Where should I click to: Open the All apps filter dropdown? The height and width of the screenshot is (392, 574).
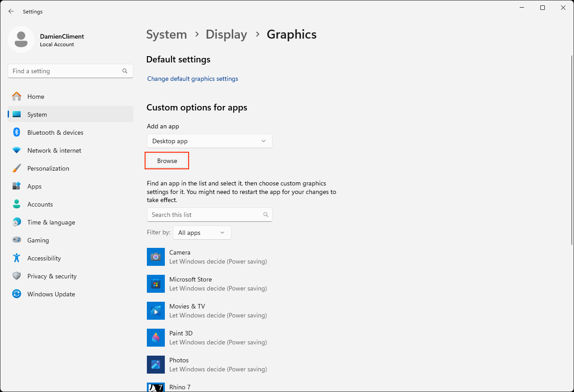pos(202,233)
